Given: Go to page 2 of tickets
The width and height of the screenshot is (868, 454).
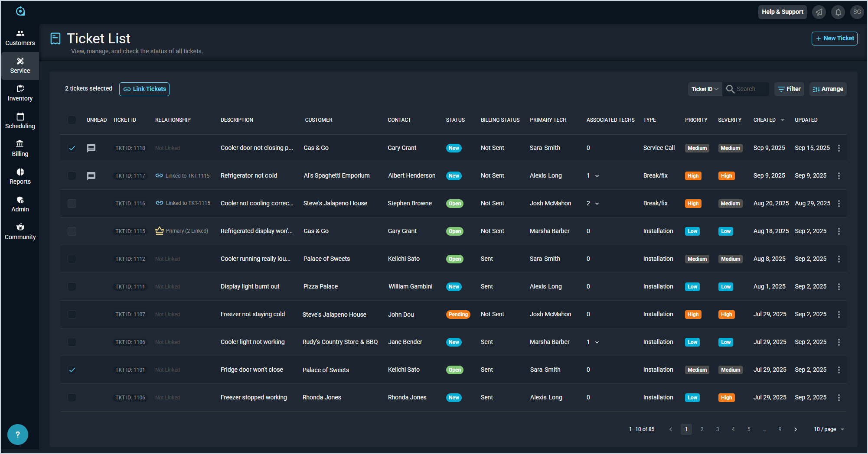Looking at the screenshot, I should [702, 429].
